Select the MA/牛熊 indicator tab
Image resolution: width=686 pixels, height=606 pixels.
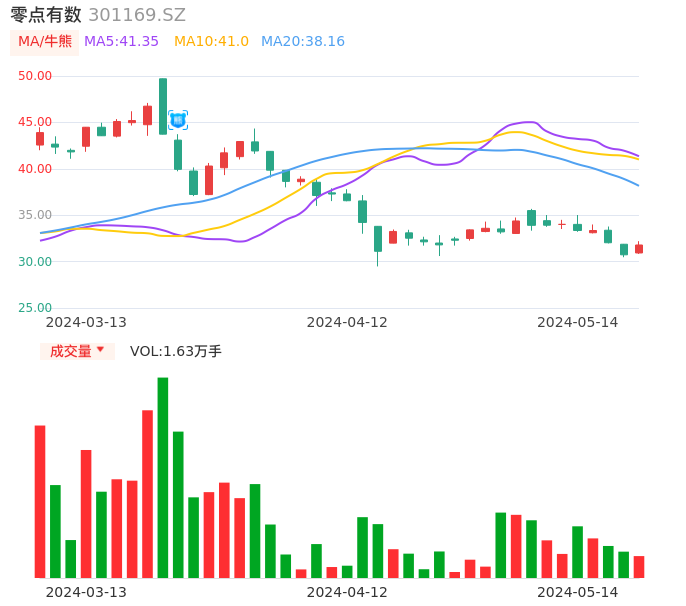(x=45, y=42)
